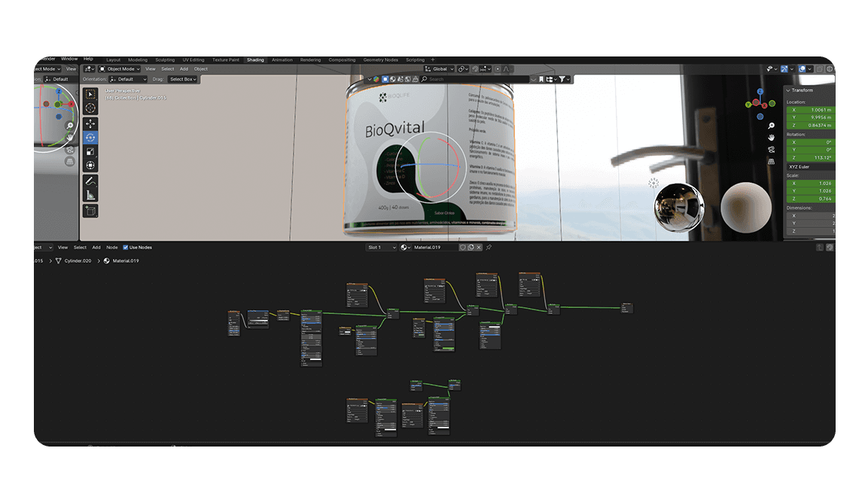Screen dimensions: 868x503
Task: Select the Annotate tool in viewport toolbar
Action: [90, 181]
